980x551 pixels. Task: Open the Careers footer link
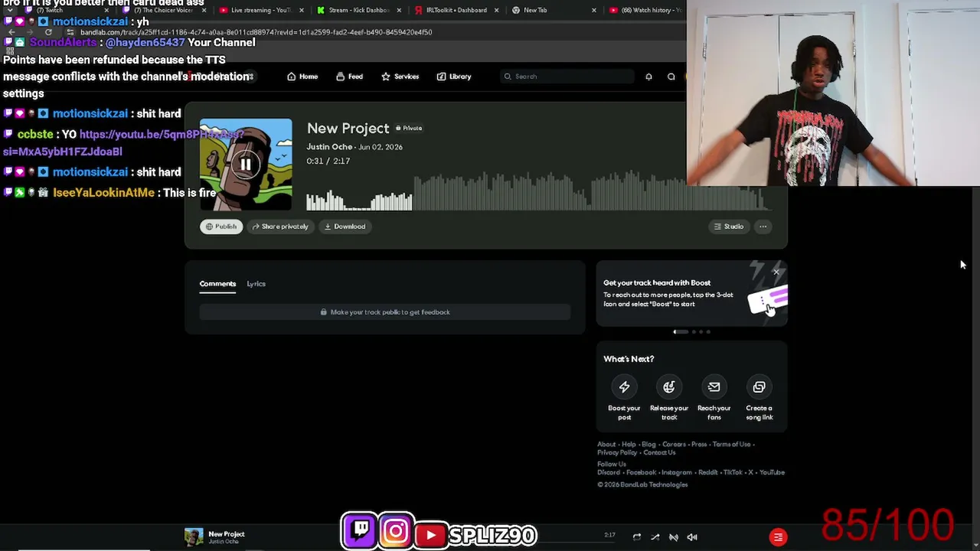[674, 445]
